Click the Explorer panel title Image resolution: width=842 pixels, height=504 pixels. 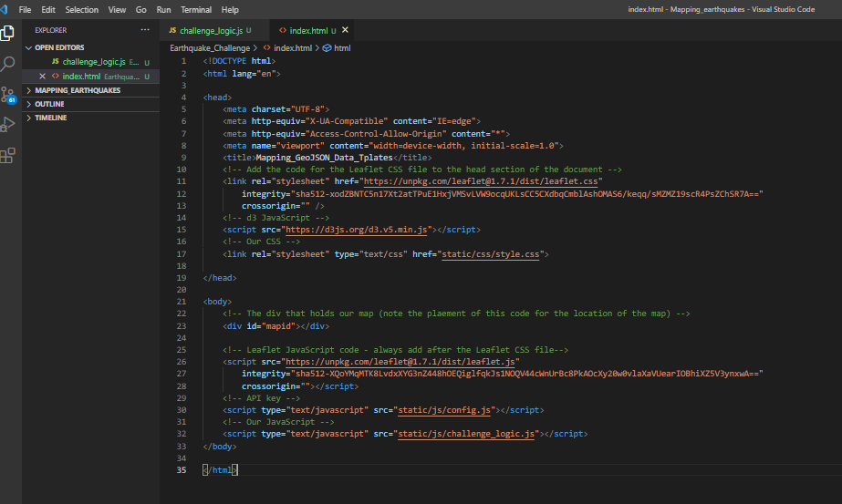pos(51,31)
